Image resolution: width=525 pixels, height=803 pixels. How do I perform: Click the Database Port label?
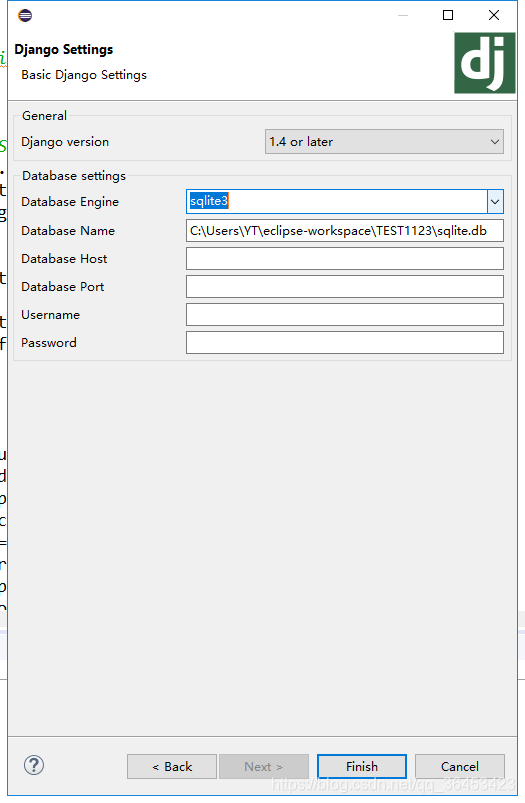pyautogui.click(x=62, y=287)
